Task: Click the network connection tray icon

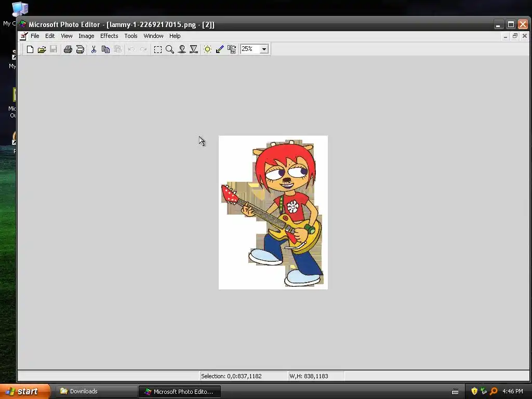Action: 484,391
